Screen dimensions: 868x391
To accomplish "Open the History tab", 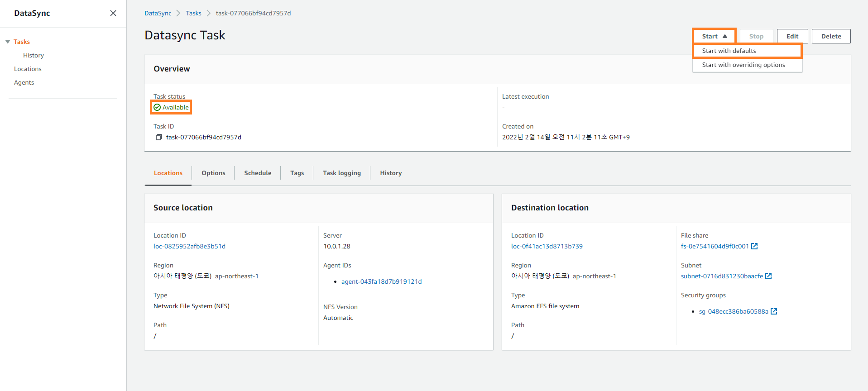I will coord(391,173).
